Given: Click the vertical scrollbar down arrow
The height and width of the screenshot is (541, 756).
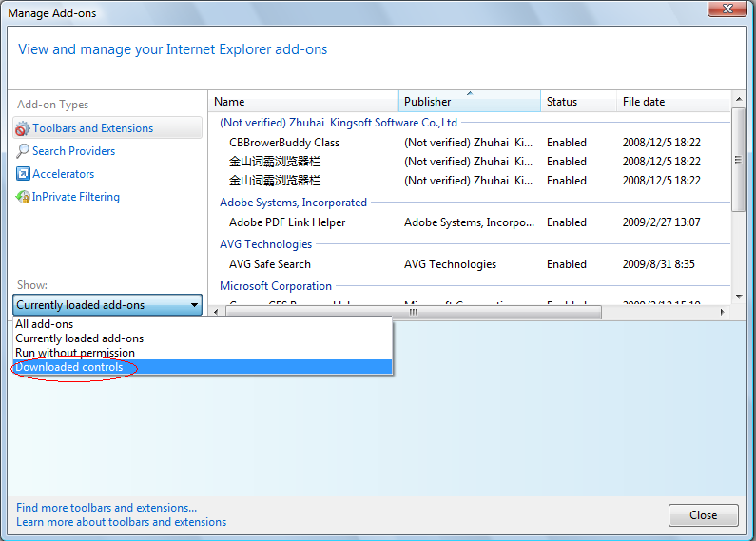Looking at the screenshot, I should point(739,297).
